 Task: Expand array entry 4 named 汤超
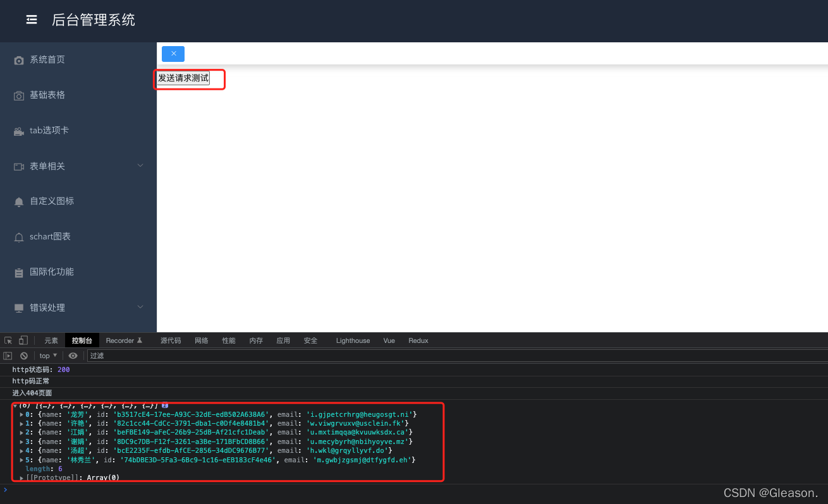22,450
